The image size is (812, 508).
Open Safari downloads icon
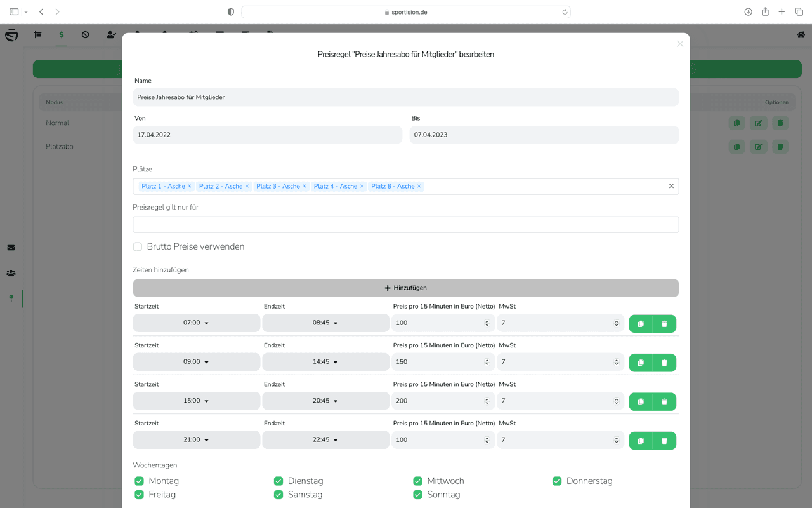748,12
